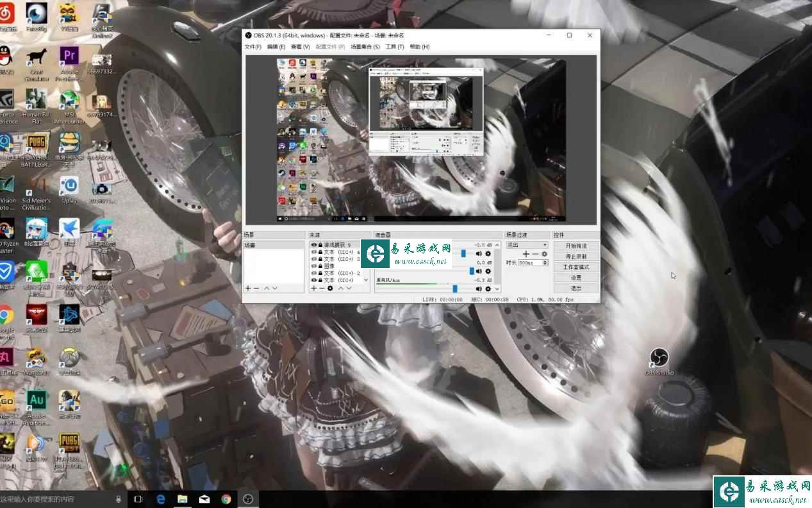
Task: Toggle visibility of 图像 source
Action: coord(313,266)
